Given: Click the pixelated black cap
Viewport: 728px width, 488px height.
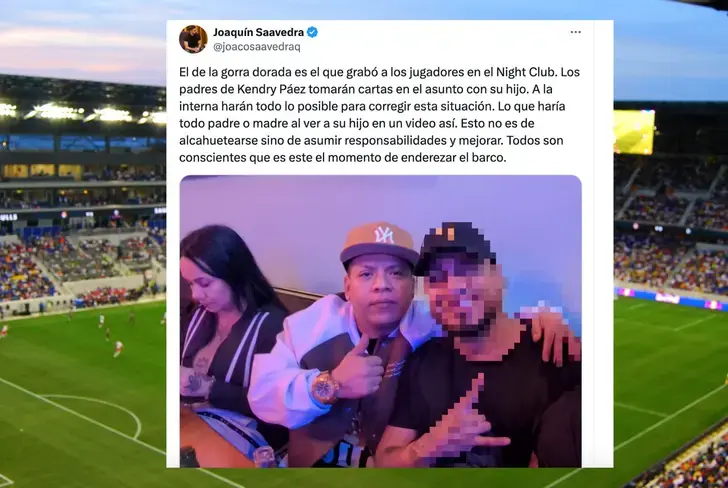Looking at the screenshot, I should (x=455, y=246).
